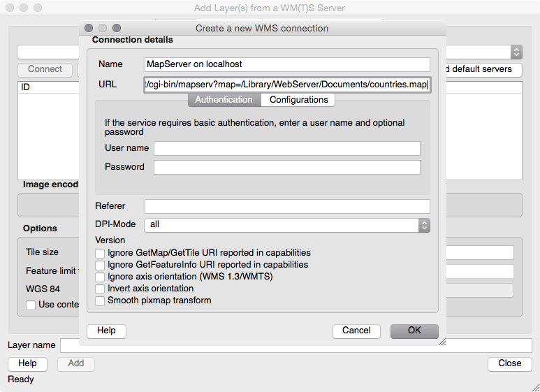Click the Connect button

click(x=45, y=69)
